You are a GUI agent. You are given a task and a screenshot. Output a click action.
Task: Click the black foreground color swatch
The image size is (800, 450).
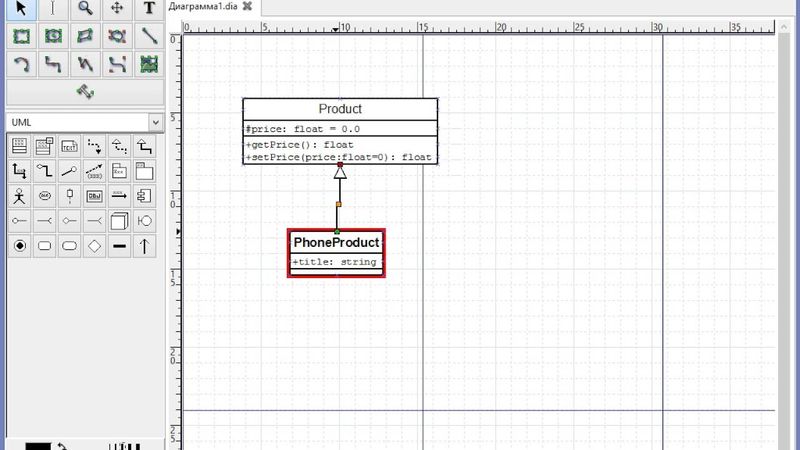pos(37,446)
